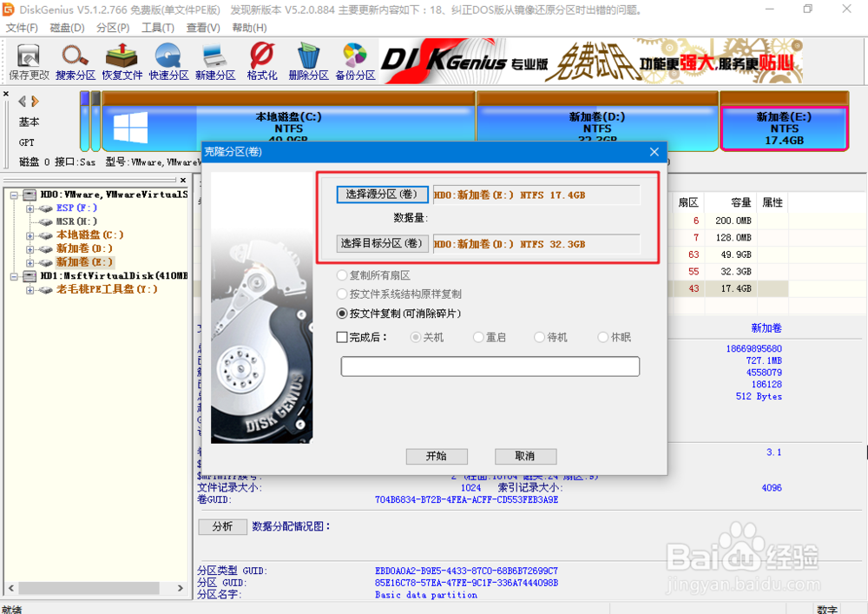Click the partition GUID value 85E16C78
The image size is (868, 614).
coord(466,583)
